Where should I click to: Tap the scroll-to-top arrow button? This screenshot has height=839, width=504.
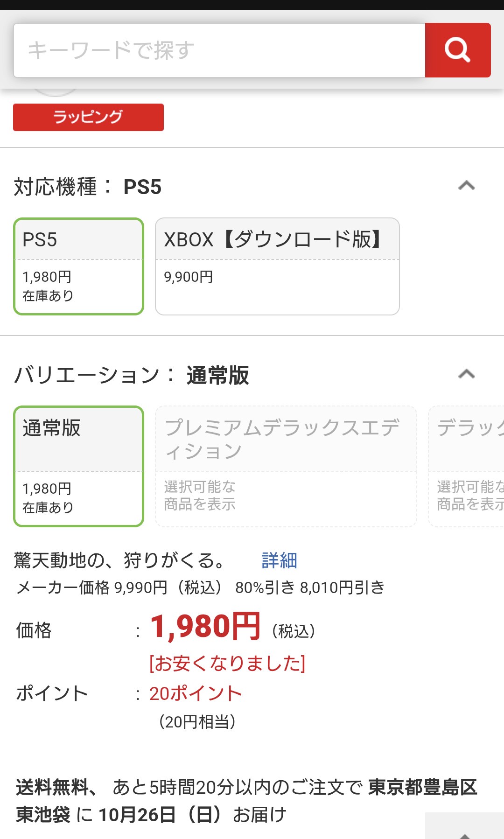tap(464, 828)
